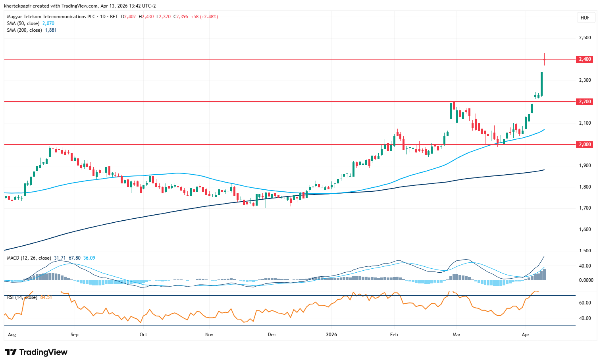Click the TradingView logo icon
The image size is (601, 364).
(10, 352)
